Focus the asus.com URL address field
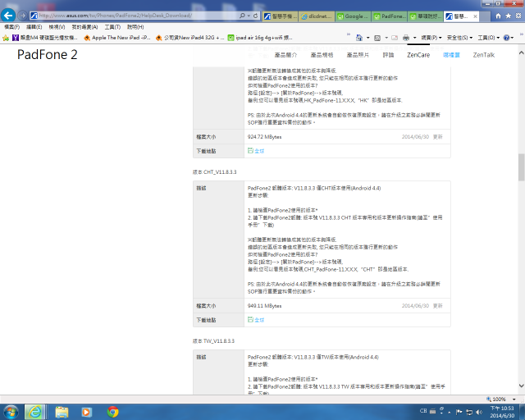This screenshot has height=420, width=525. 134,16
